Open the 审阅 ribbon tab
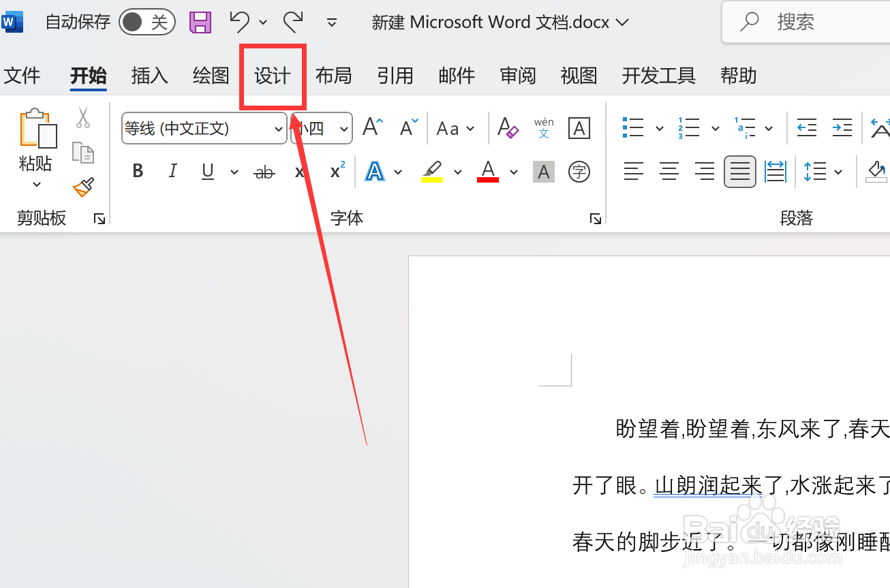Viewport: 890px width, 588px height. pos(517,76)
